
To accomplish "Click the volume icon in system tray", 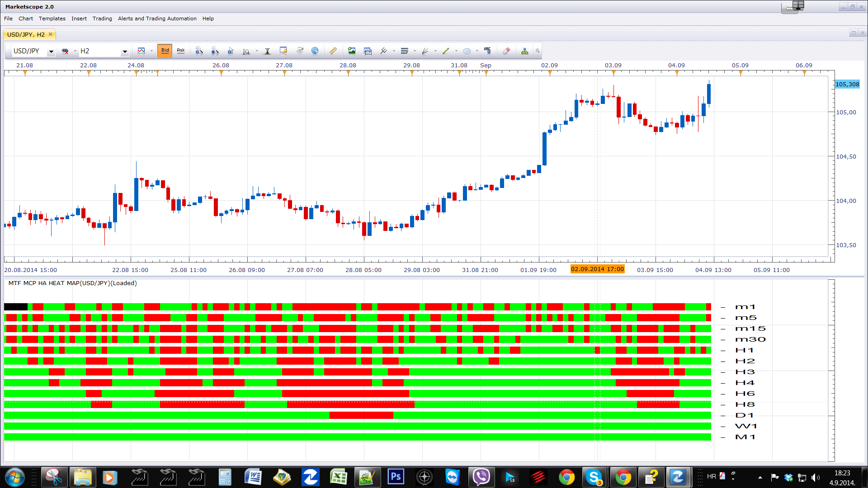I will pyautogui.click(x=816, y=478).
